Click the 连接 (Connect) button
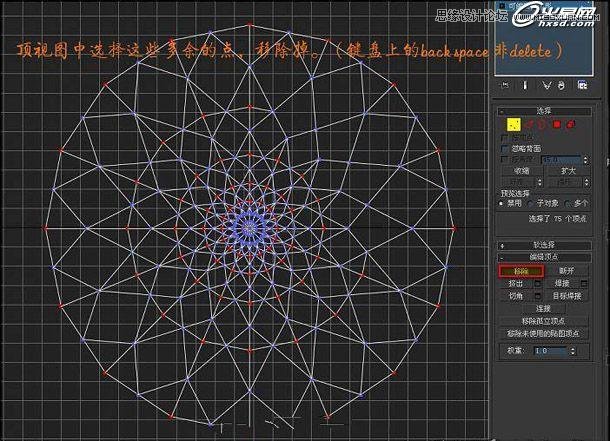The image size is (610, 441). [x=543, y=308]
